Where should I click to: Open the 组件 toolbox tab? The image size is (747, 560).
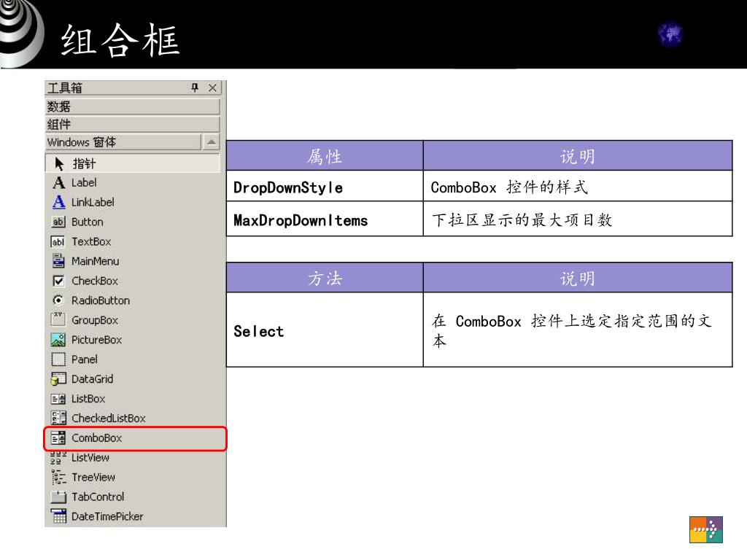coord(133,124)
